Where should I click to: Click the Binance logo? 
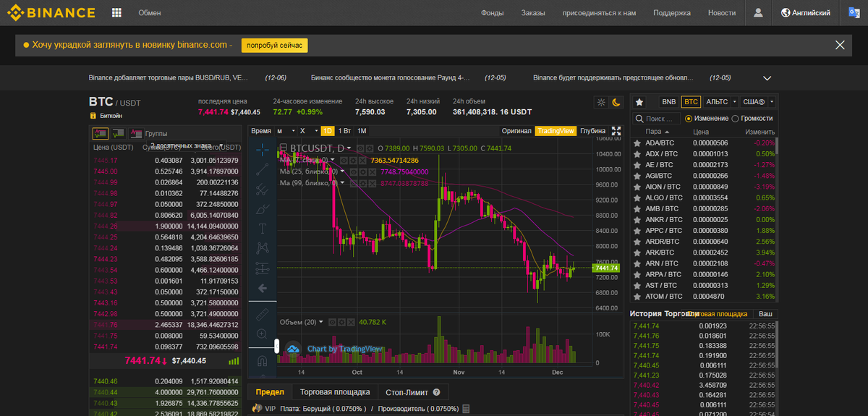pyautogui.click(x=51, y=12)
